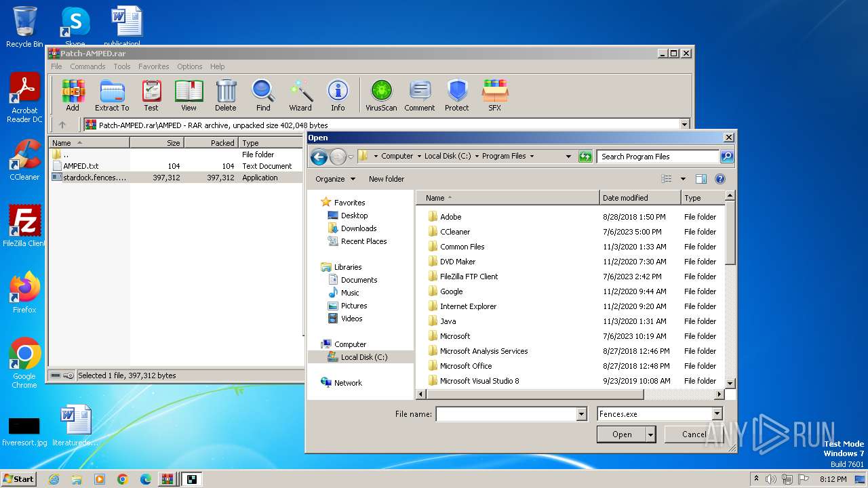Open the Help menu in WinRAR
The image size is (868, 488).
tap(218, 66)
